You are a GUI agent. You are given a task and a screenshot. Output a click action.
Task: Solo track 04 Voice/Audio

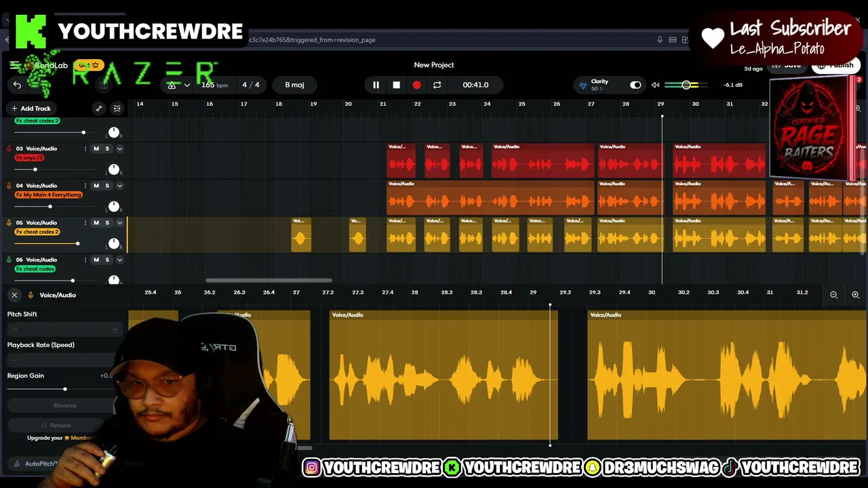click(106, 186)
